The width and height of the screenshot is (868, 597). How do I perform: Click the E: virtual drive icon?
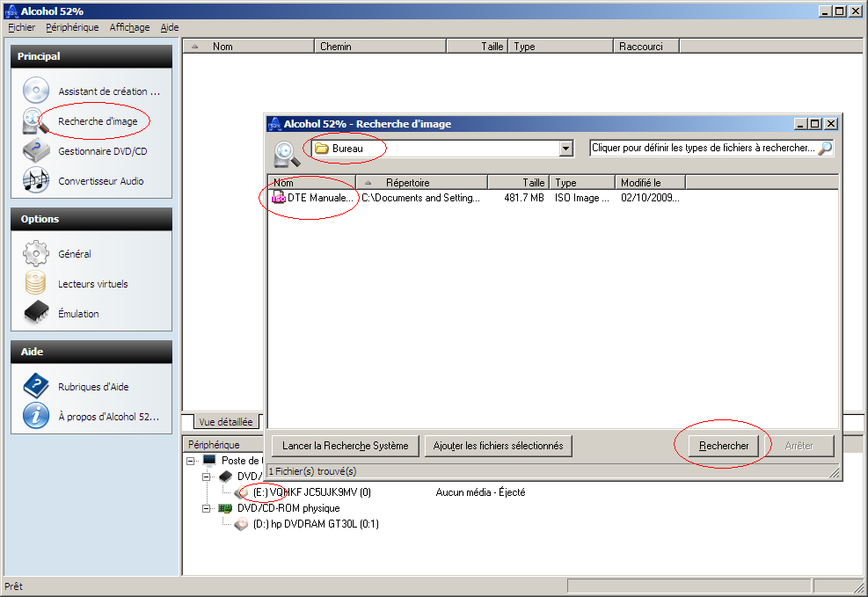pos(241,491)
